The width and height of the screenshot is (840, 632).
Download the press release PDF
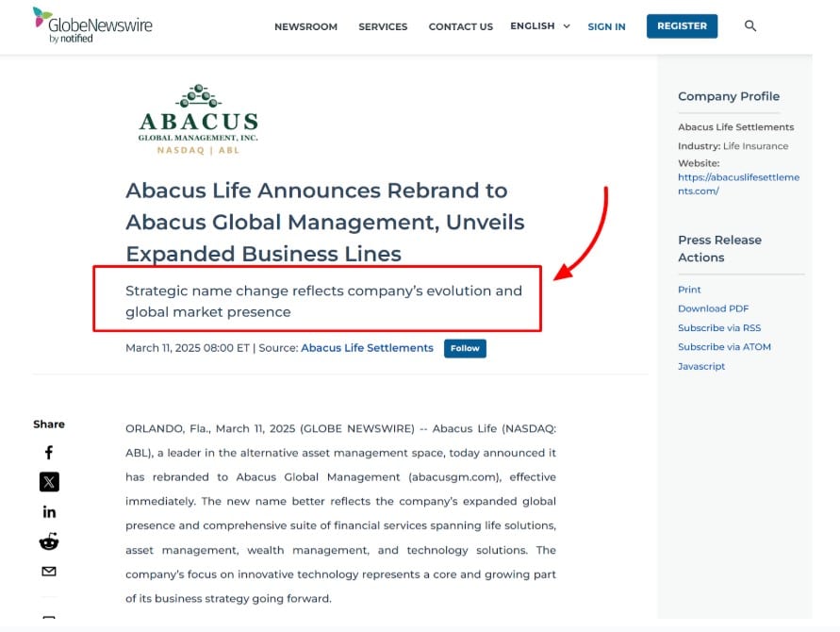(714, 308)
